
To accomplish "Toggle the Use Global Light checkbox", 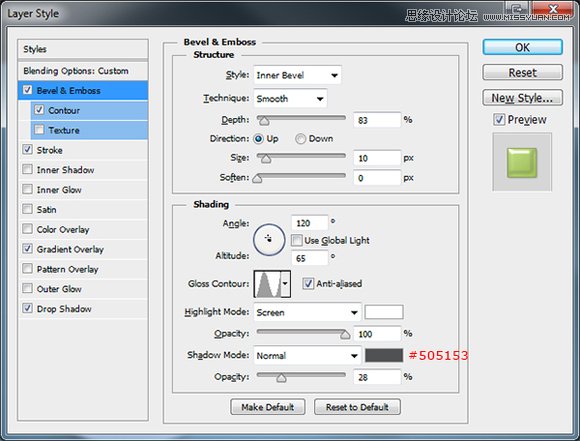I will [296, 240].
